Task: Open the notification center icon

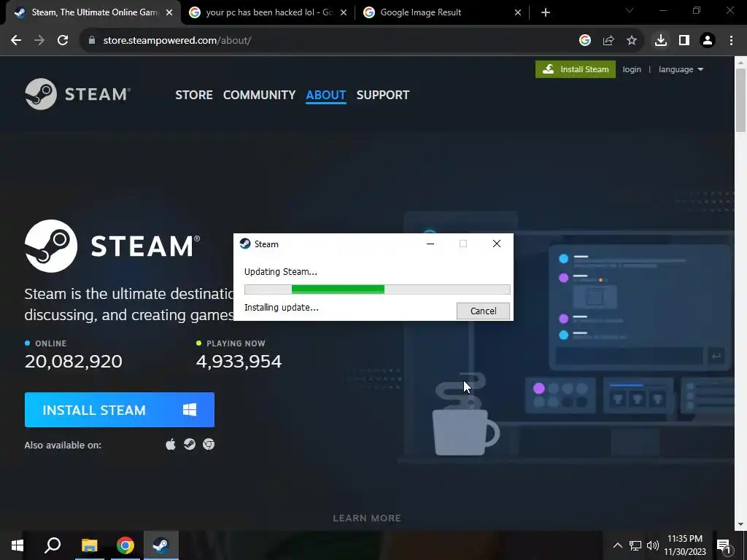Action: 724,545
